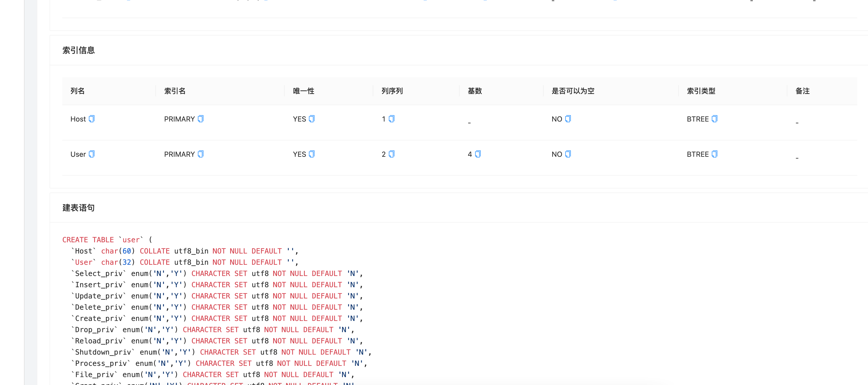This screenshot has width=868, height=385.
Task: Click the `Insert_priv` enum definition line
Action: (x=217, y=285)
